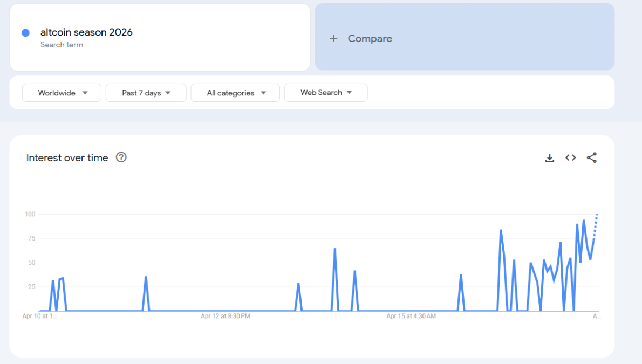Open the All categories dropdown
642x364 pixels.
(x=235, y=93)
